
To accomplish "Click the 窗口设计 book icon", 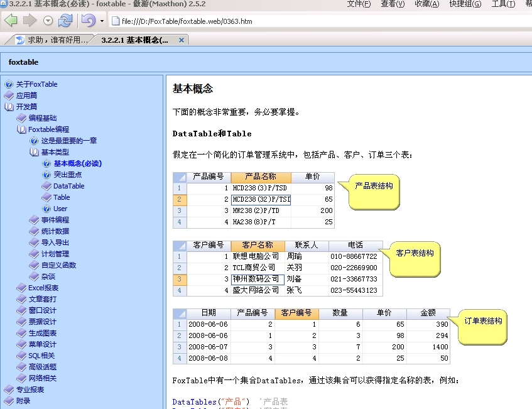I will [22, 310].
